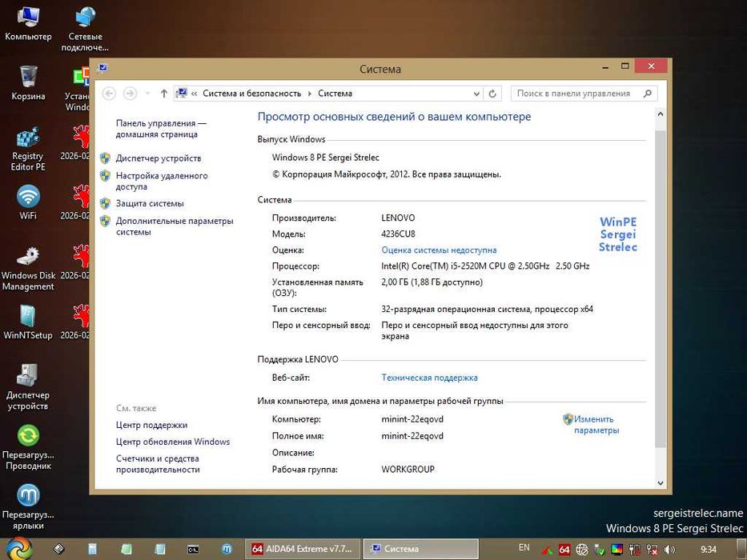Open the Сетевые подключения desktop icon
747x560 pixels.
tap(86, 28)
